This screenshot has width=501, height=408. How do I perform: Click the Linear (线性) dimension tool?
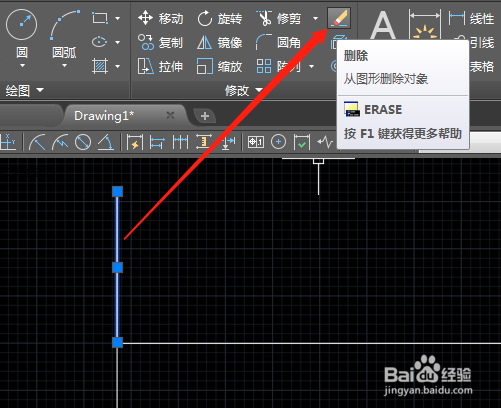tap(472, 18)
